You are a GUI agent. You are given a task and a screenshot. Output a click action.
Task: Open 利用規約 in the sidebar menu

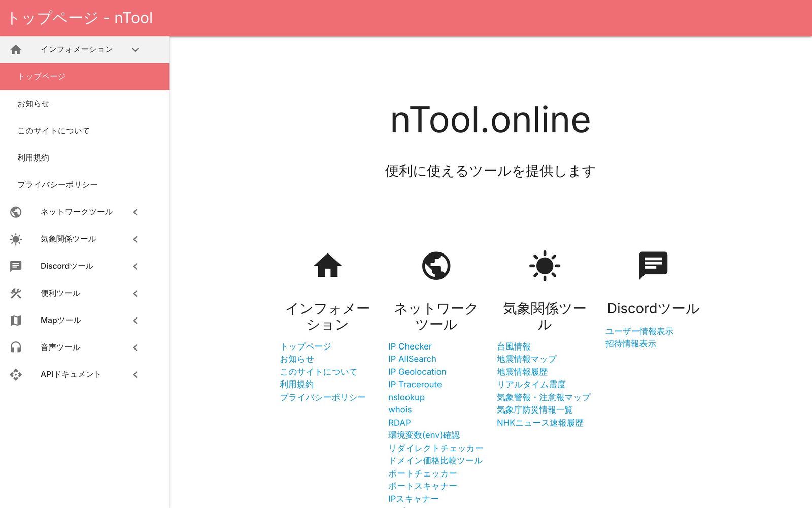[x=84, y=158]
